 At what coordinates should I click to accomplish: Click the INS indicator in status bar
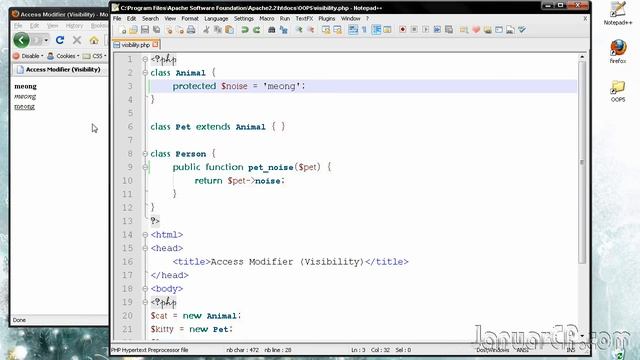pyautogui.click(x=570, y=350)
